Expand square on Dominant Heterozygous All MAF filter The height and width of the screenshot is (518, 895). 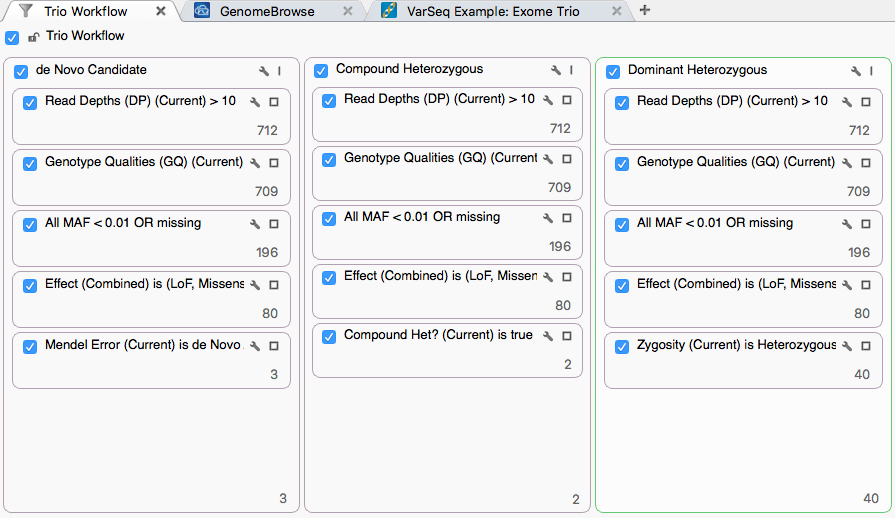pyautogui.click(x=866, y=224)
